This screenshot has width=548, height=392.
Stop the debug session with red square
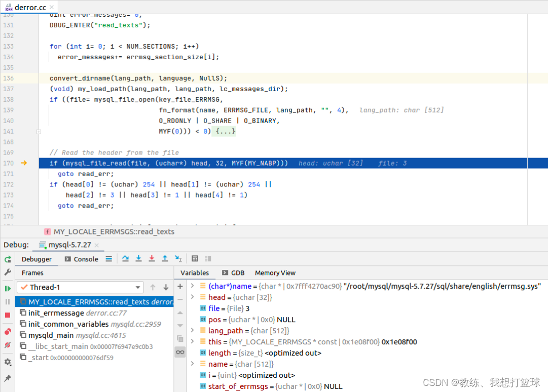coord(8,315)
